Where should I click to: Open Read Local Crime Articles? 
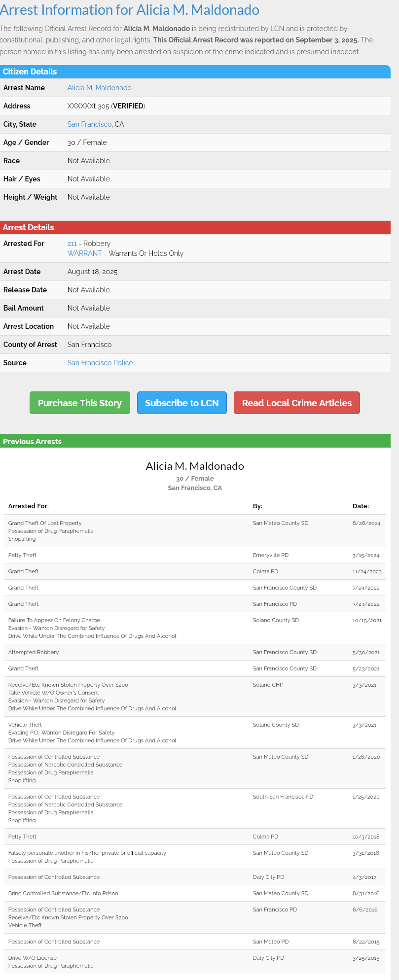click(296, 403)
